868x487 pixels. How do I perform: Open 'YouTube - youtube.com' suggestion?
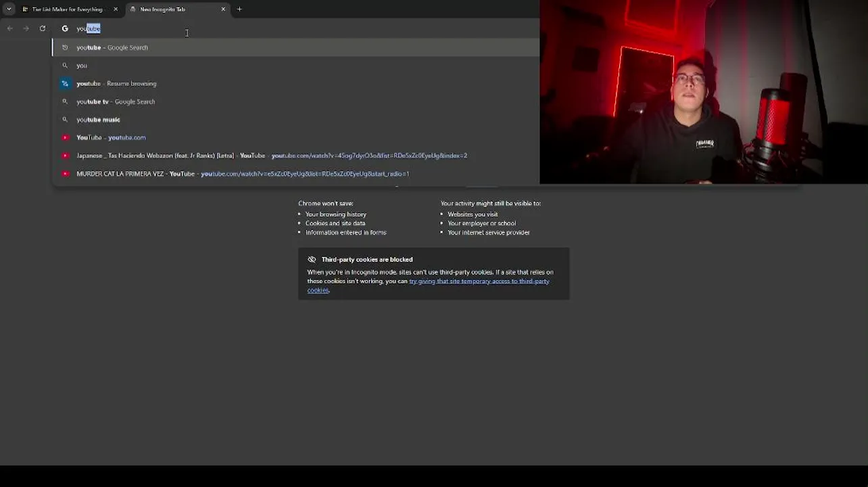point(296,137)
